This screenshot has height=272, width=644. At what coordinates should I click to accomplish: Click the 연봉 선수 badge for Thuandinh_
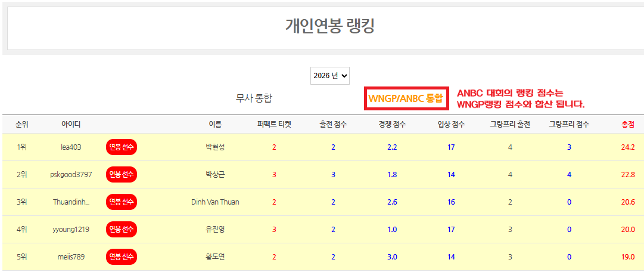tap(122, 202)
